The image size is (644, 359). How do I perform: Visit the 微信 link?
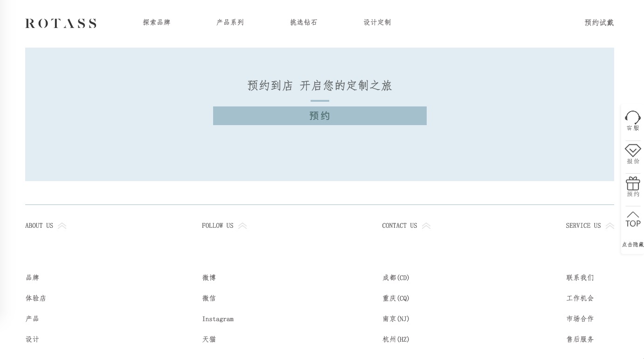pyautogui.click(x=209, y=298)
